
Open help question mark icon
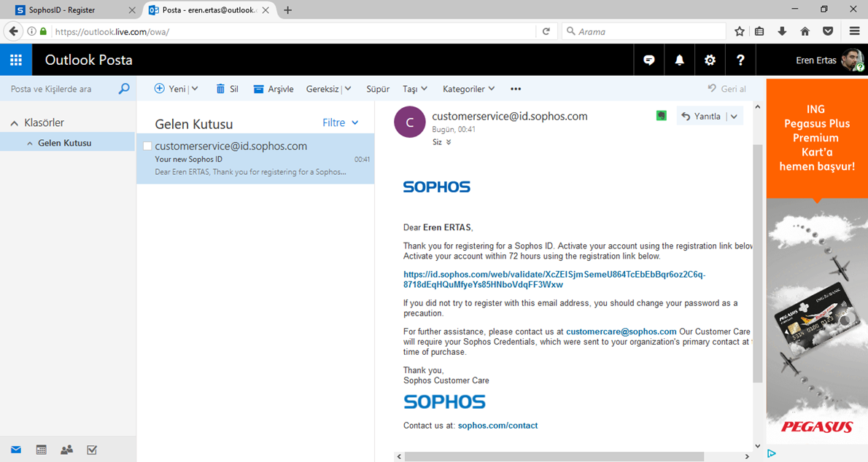[x=740, y=60]
